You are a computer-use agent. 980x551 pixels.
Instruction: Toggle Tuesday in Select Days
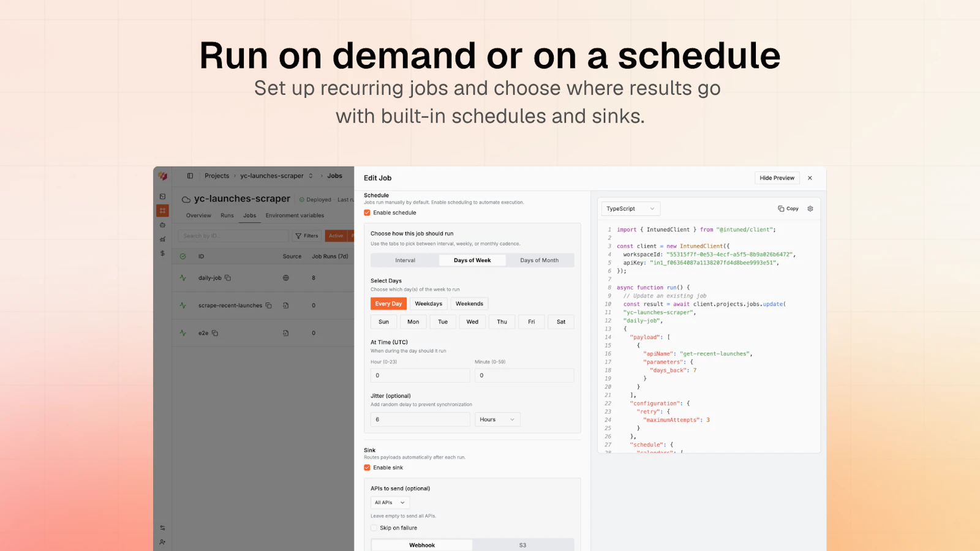(443, 322)
